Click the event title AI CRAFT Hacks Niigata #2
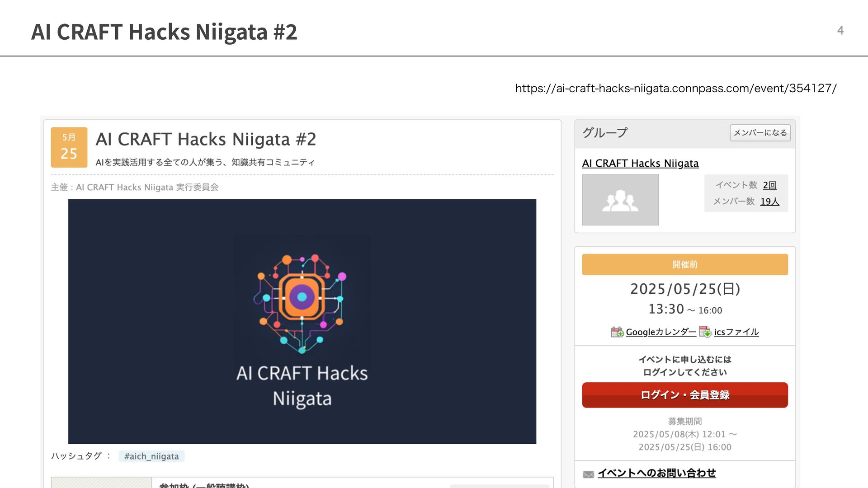Image resolution: width=868 pixels, height=488 pixels. click(x=206, y=139)
